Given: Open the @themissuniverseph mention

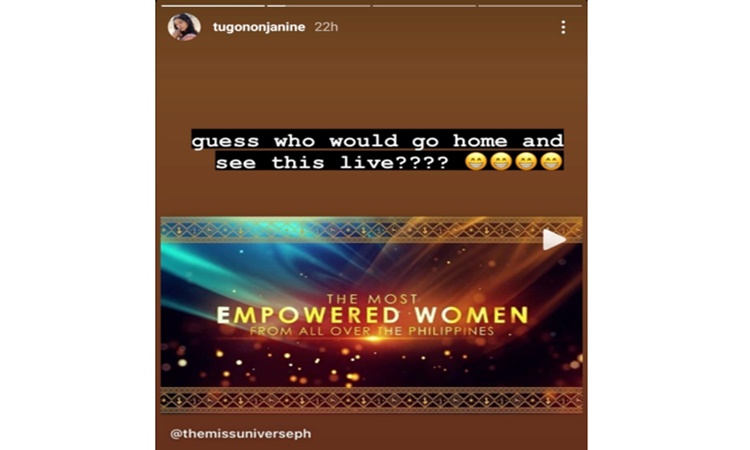Looking at the screenshot, I should pos(241,434).
